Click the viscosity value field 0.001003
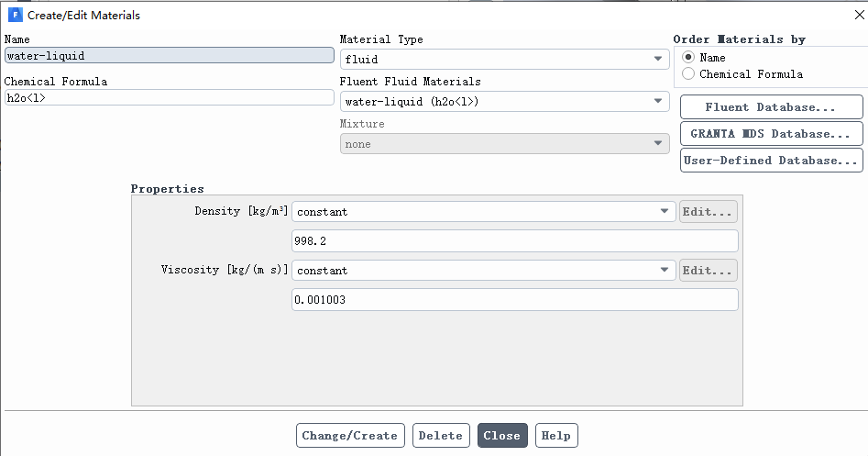This screenshot has height=456, width=868. (x=514, y=300)
